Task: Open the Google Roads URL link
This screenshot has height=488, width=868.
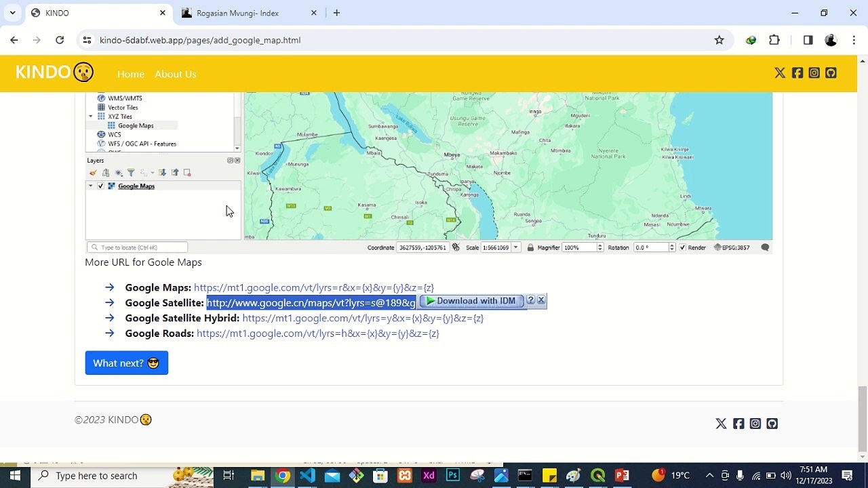Action: (x=318, y=333)
